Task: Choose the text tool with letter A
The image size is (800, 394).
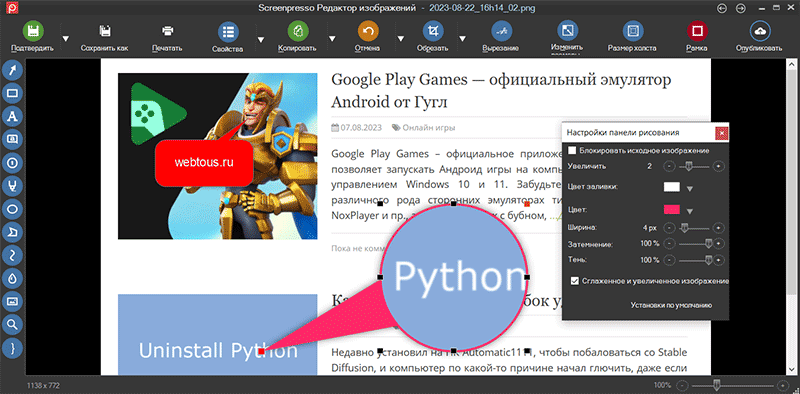Action: (x=13, y=116)
